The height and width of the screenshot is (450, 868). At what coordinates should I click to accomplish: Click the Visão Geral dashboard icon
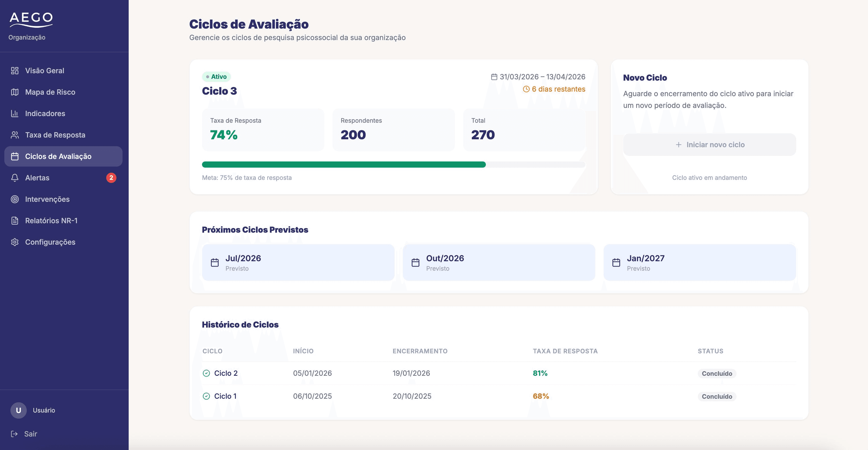pyautogui.click(x=15, y=70)
